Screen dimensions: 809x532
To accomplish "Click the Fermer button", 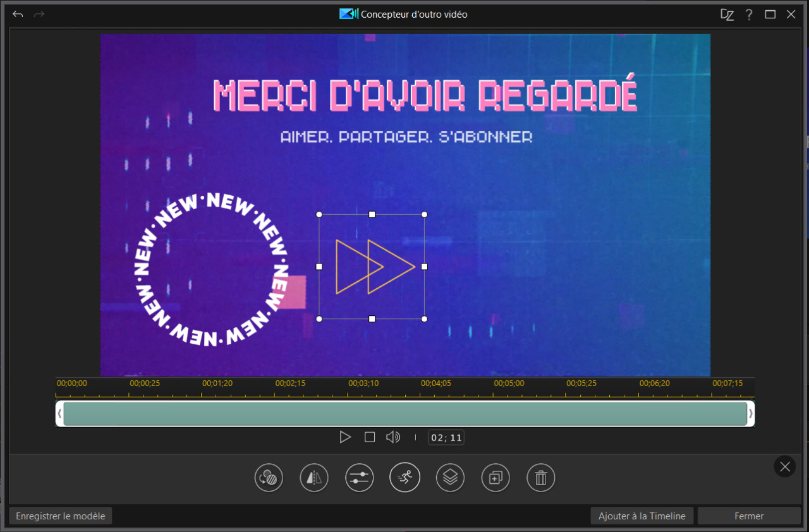I will click(749, 516).
